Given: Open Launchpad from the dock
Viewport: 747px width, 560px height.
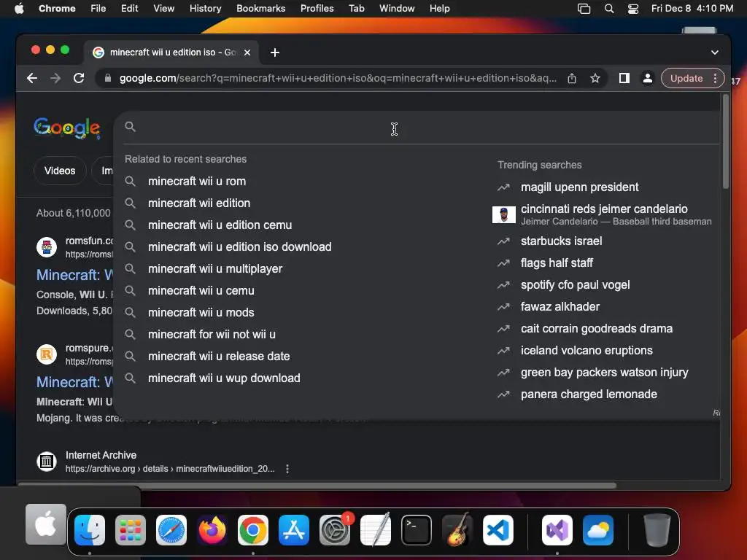Looking at the screenshot, I should pyautogui.click(x=131, y=530).
